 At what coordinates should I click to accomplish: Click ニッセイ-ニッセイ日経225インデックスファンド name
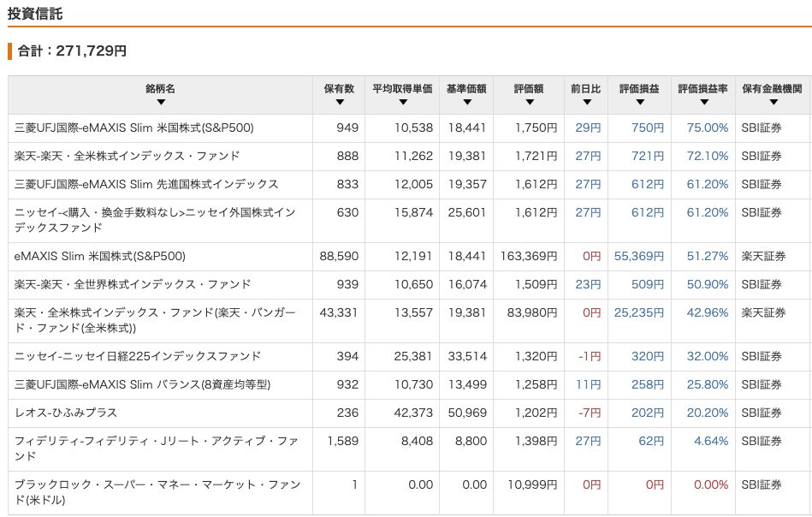click(138, 356)
